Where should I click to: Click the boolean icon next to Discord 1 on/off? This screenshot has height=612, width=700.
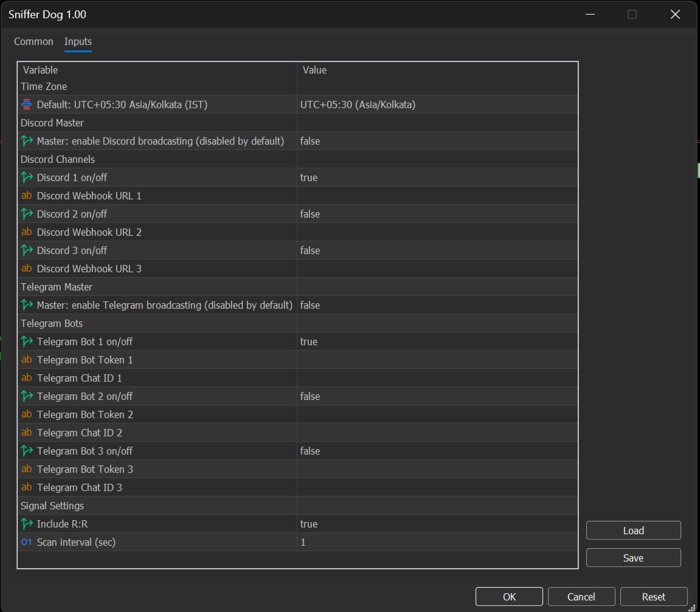[27, 177]
